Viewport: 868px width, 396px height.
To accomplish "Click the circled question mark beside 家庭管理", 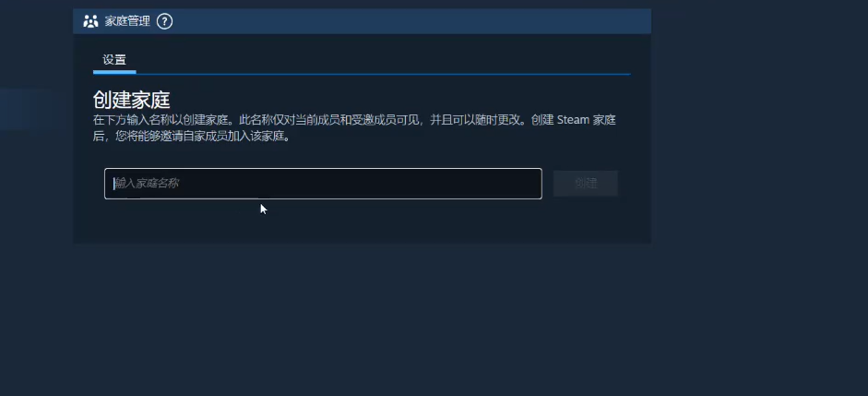I will pos(164,21).
